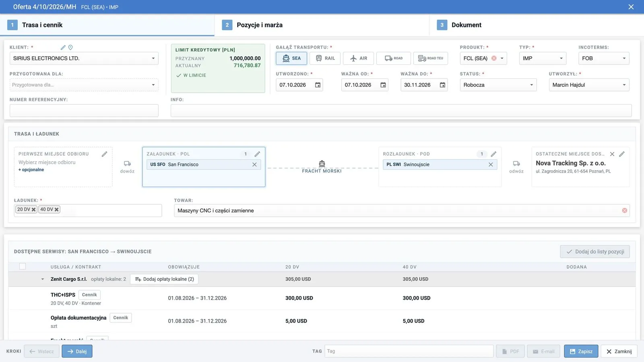Switch to Pozycje i marża step
The image size is (644, 362).
click(x=322, y=25)
